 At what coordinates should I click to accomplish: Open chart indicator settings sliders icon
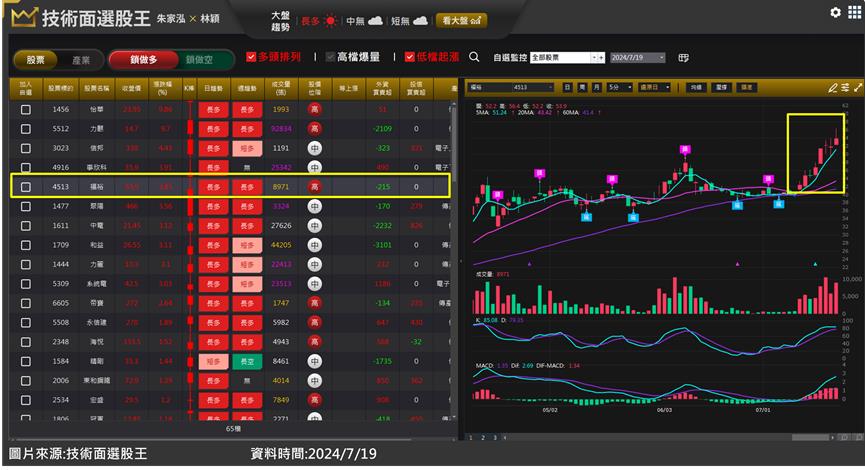click(x=845, y=88)
